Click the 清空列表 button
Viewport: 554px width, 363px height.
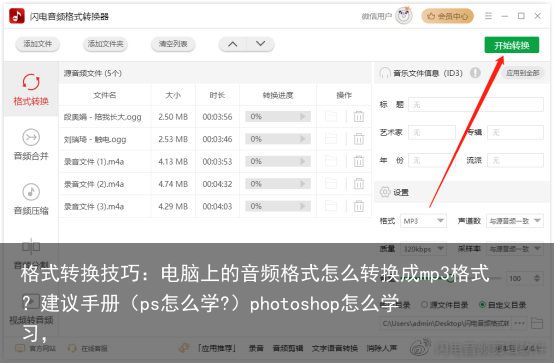pyautogui.click(x=173, y=44)
